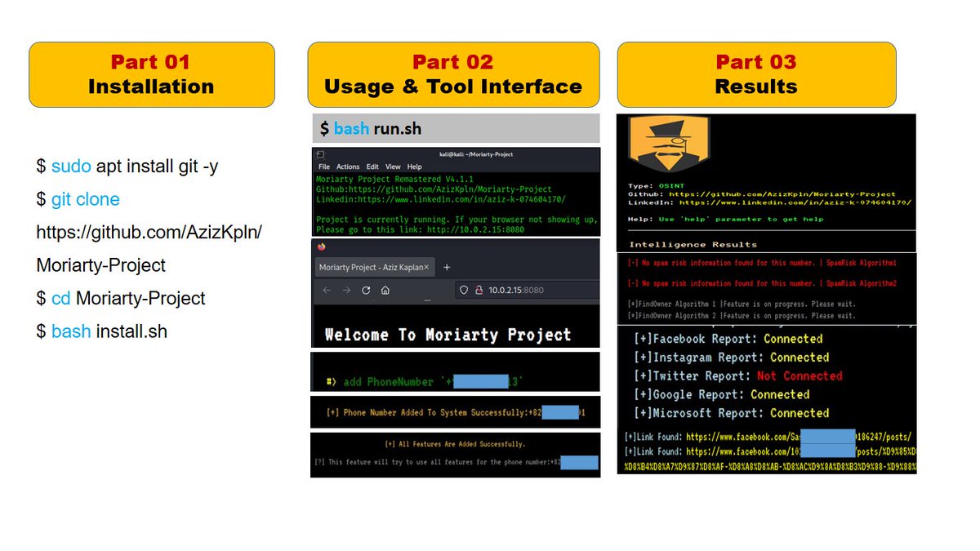Click 'bash install.sh' command line
Image resolution: width=980 pixels, height=551 pixels.
click(x=101, y=331)
